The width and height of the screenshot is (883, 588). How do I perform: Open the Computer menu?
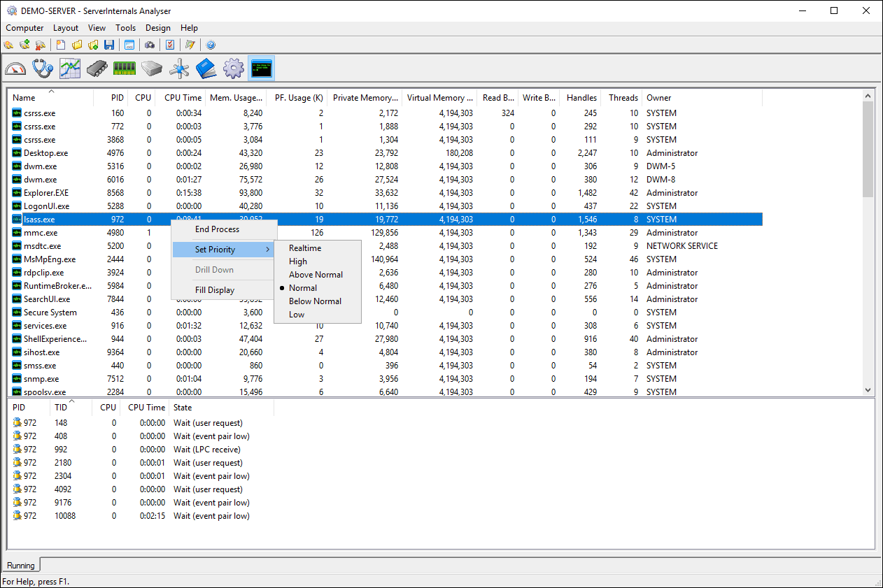click(x=24, y=28)
